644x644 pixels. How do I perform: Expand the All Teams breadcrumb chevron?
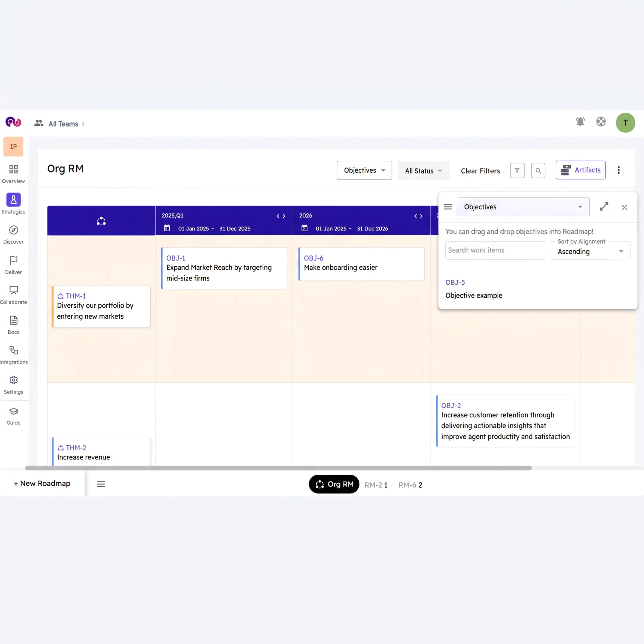83,124
